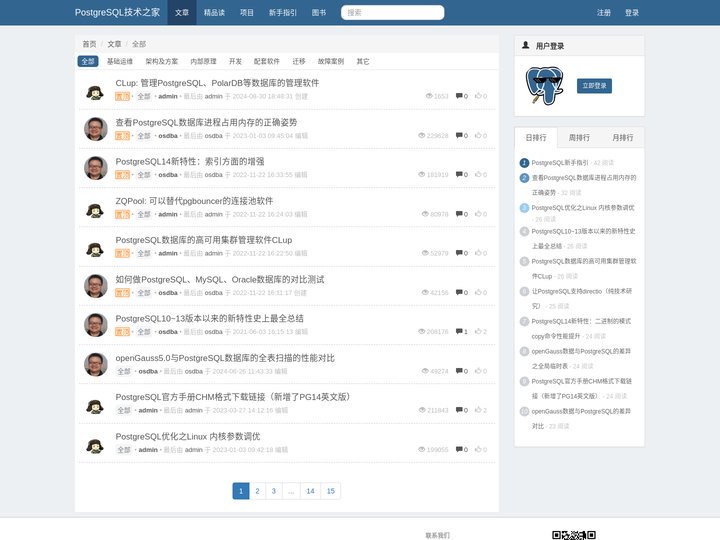This screenshot has width=720, height=540.
Task: Click the like icon in the CHM格式 article row
Action: (478, 410)
